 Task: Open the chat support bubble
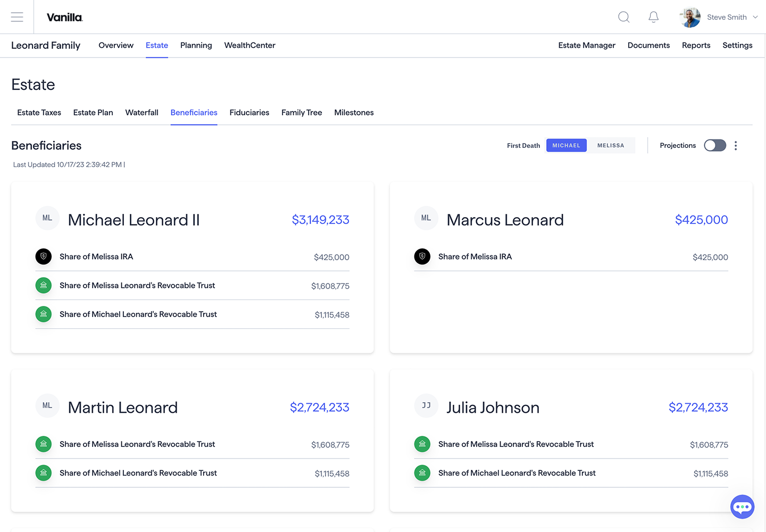[x=742, y=506]
